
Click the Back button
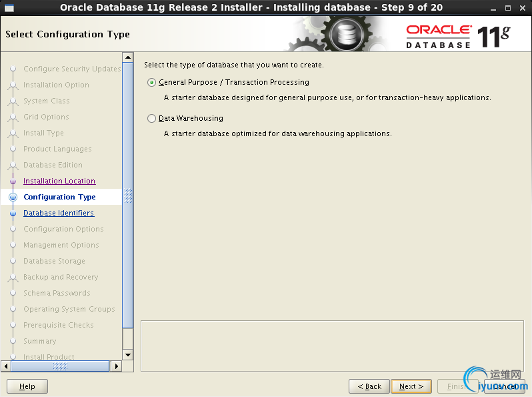(369, 386)
